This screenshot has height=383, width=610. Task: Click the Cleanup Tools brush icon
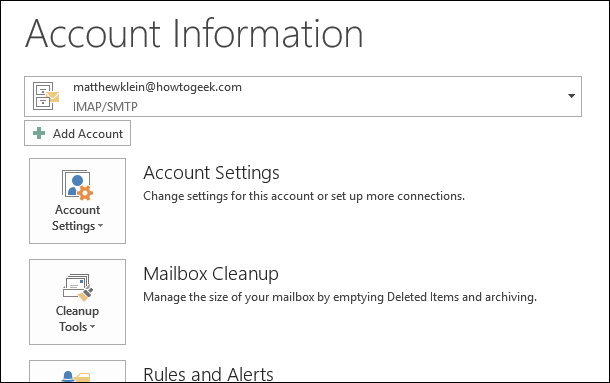tap(78, 287)
